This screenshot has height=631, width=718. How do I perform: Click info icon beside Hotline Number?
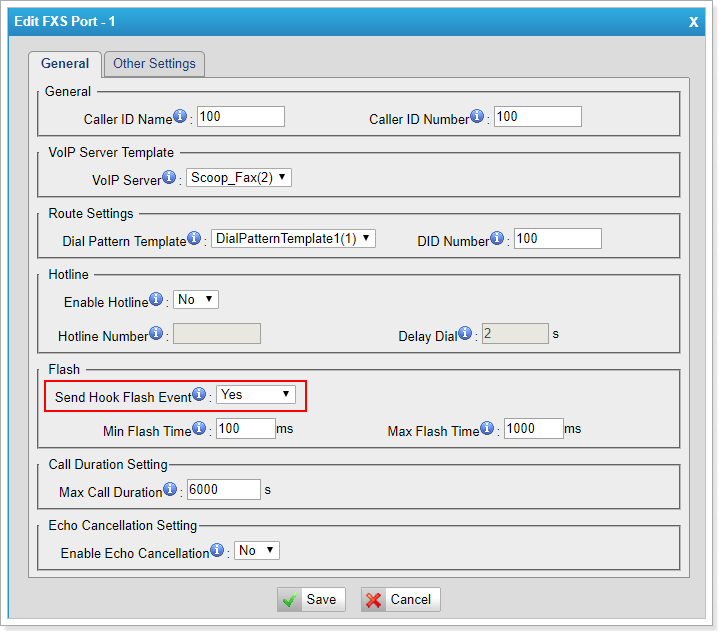point(156,333)
